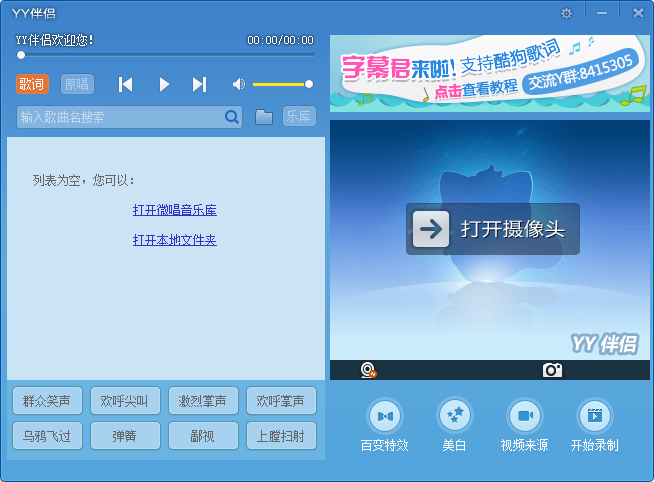654x482 pixels.
Task: Open local folder icon next to search
Action: point(263,117)
